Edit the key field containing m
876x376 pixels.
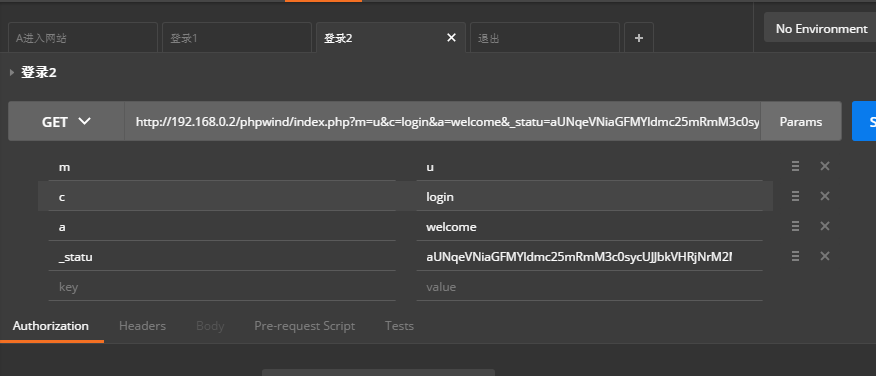[222, 166]
